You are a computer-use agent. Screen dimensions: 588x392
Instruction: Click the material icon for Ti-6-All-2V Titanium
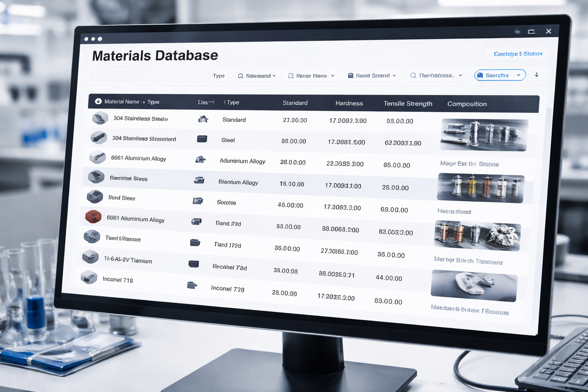90,257
